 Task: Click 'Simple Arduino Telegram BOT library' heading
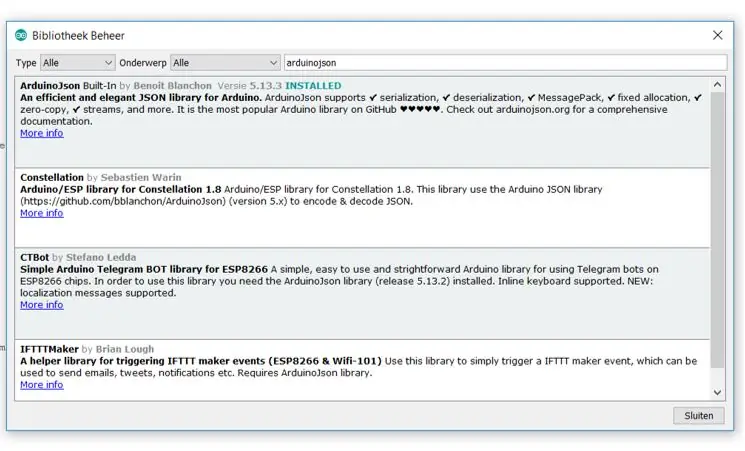pyautogui.click(x=144, y=269)
